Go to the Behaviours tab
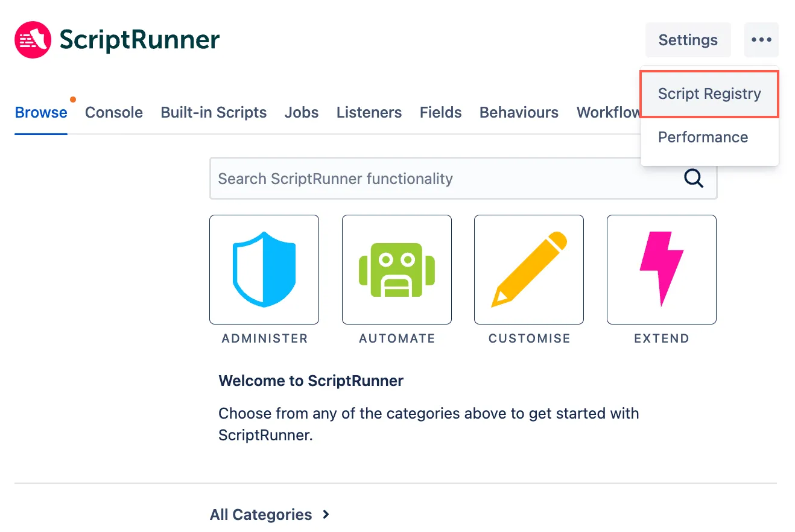 519,113
